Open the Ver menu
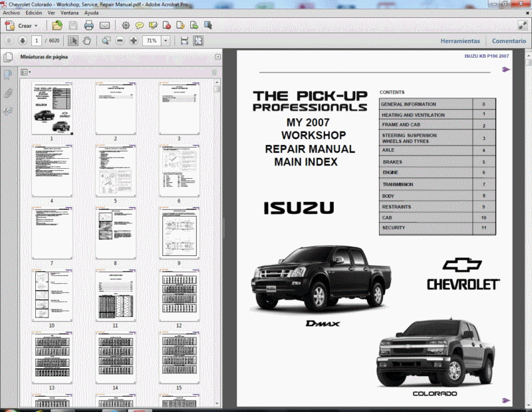The image size is (532, 412). pos(51,13)
